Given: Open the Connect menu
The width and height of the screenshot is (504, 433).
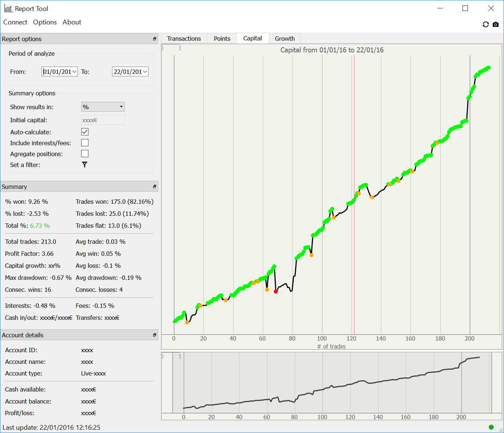Looking at the screenshot, I should click(x=15, y=22).
